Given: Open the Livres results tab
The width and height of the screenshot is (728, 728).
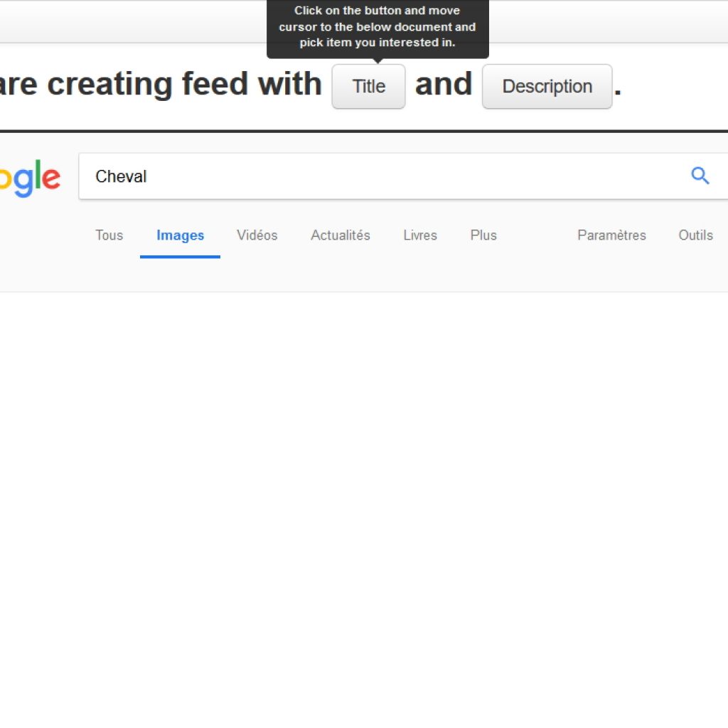Looking at the screenshot, I should click(x=420, y=235).
